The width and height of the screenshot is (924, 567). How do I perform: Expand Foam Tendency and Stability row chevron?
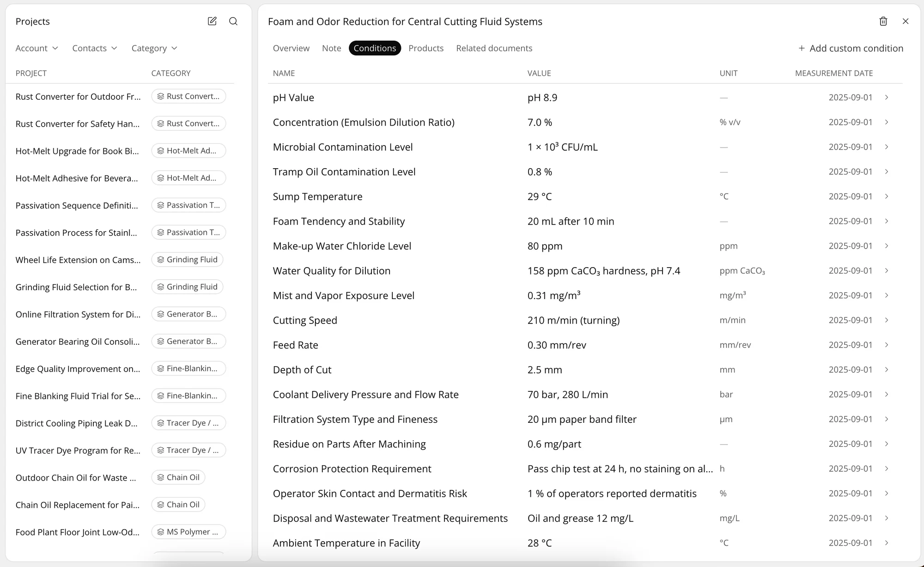tap(887, 221)
